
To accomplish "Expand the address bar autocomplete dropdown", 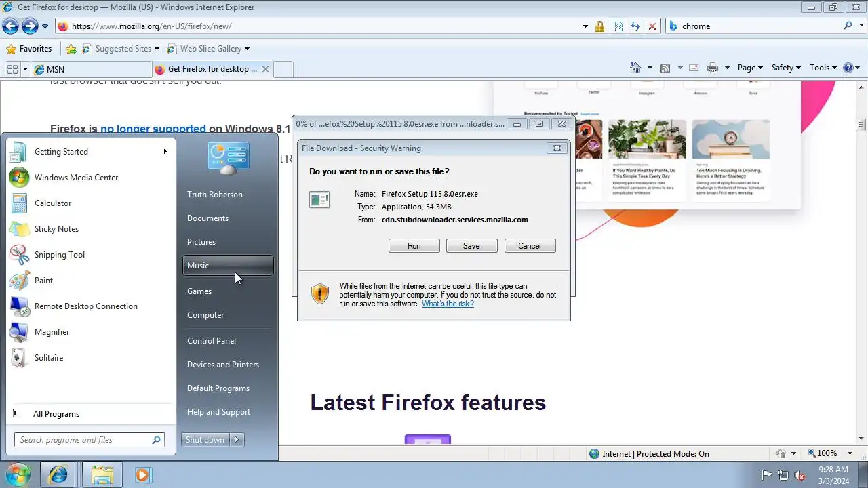I will click(x=585, y=26).
